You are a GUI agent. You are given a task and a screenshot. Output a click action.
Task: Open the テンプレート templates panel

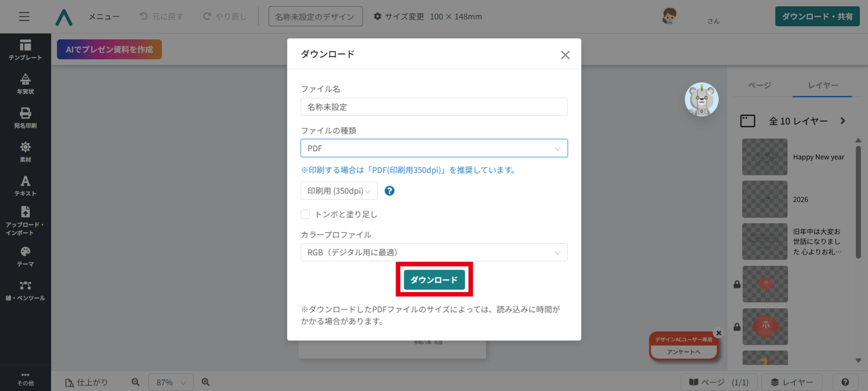click(x=25, y=50)
